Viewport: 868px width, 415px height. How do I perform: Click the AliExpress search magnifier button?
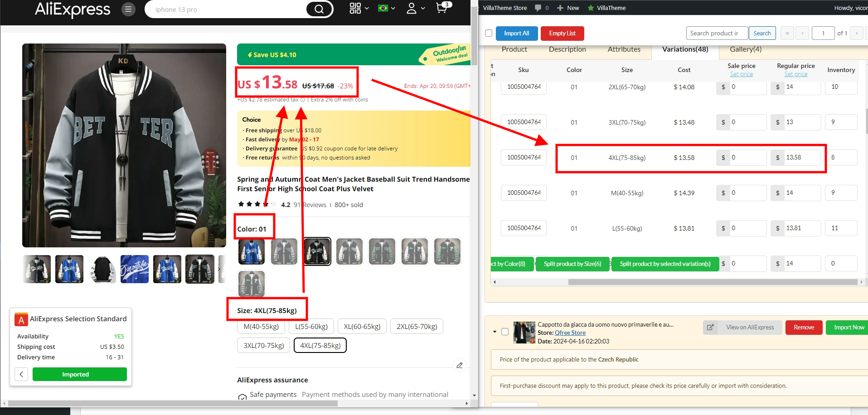pos(319,9)
